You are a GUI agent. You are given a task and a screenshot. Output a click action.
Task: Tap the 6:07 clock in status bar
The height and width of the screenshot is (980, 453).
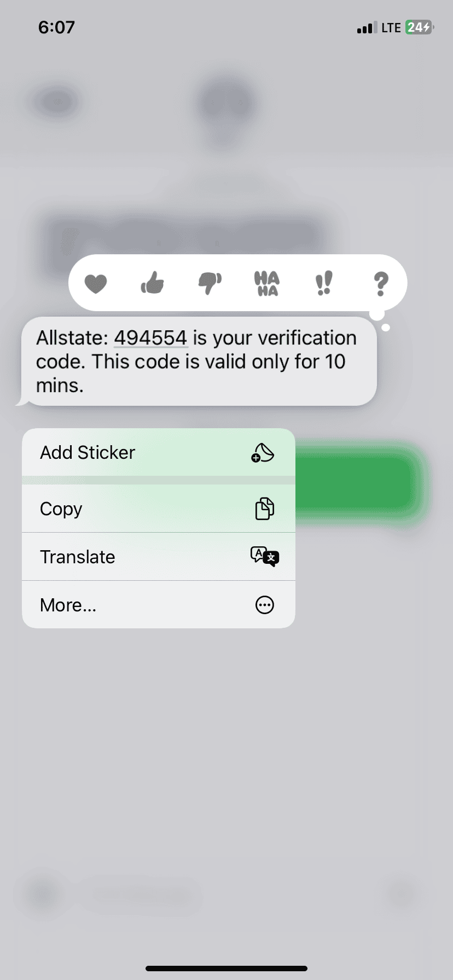point(56,27)
